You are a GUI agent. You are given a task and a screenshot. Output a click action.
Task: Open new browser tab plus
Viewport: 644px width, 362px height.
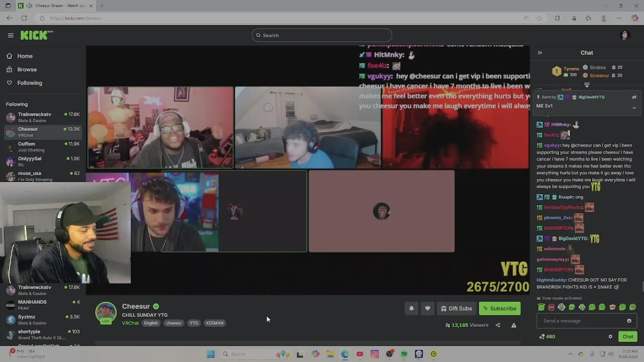coord(102,6)
